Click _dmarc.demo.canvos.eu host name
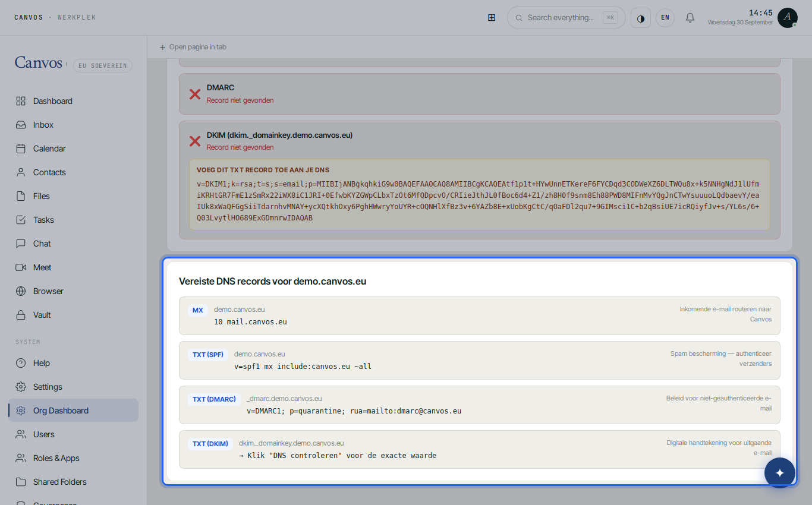Screen dimensions: 812x505 click(x=284, y=399)
